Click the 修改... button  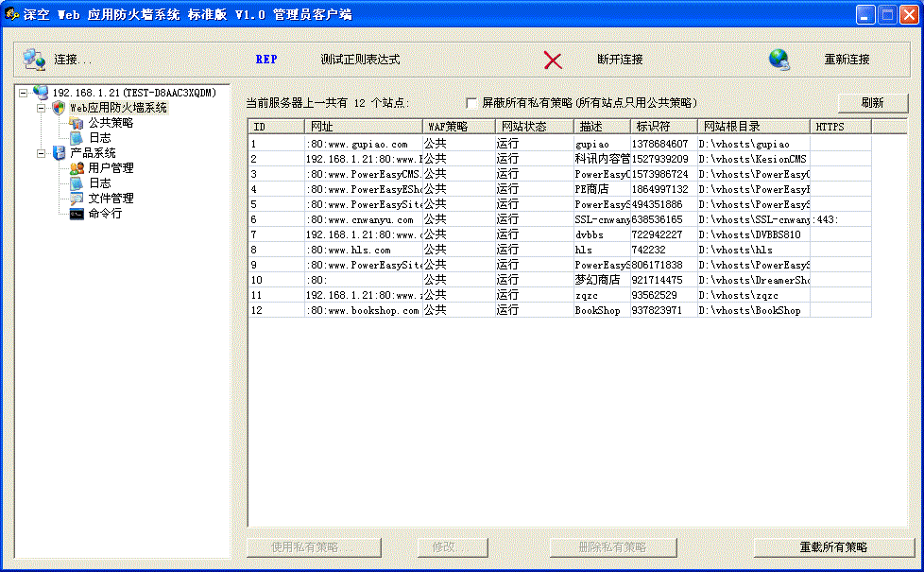coord(453,547)
